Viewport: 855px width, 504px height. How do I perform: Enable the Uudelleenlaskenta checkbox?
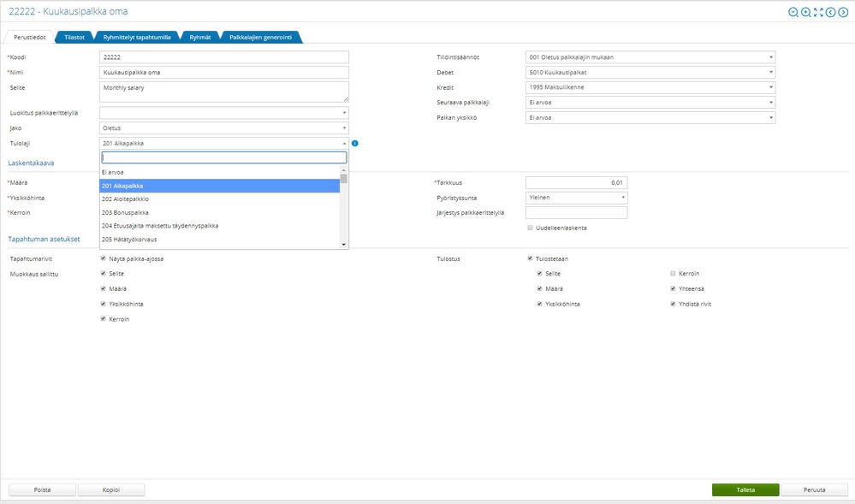coord(531,228)
